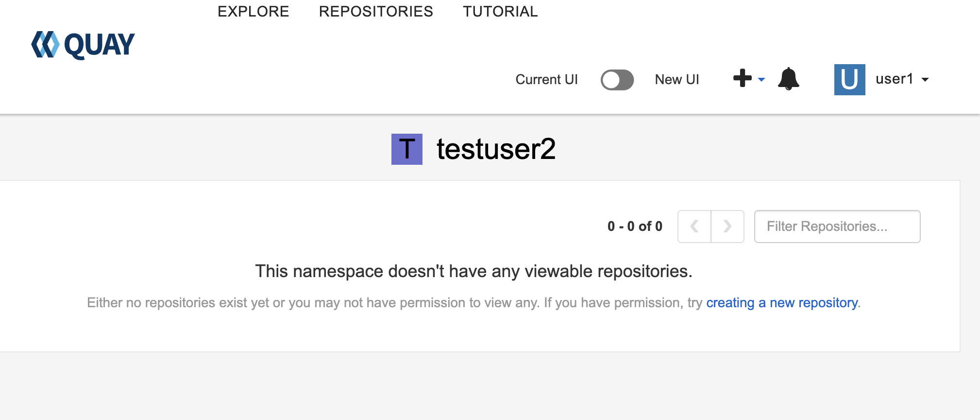This screenshot has height=420, width=980.
Task: Click the Quay logo
Action: [x=83, y=45]
